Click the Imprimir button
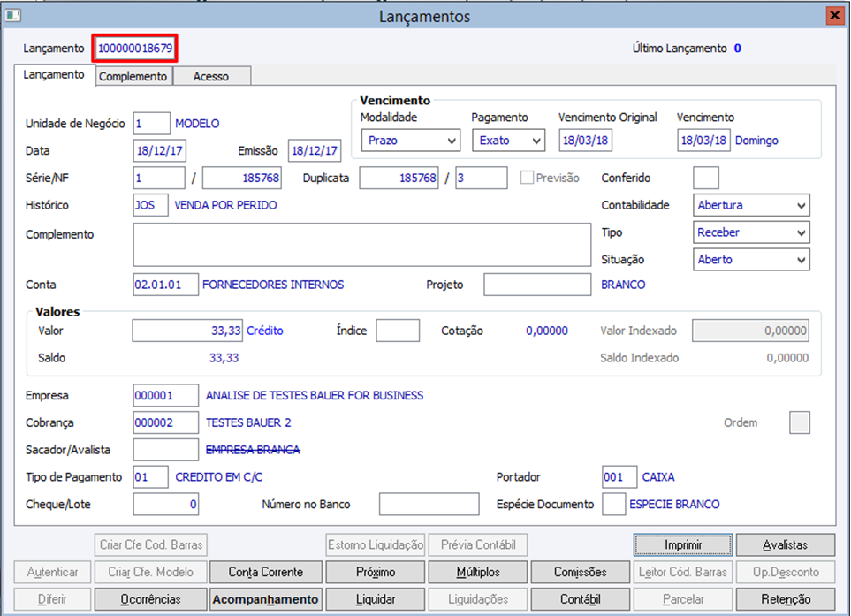 click(x=683, y=544)
